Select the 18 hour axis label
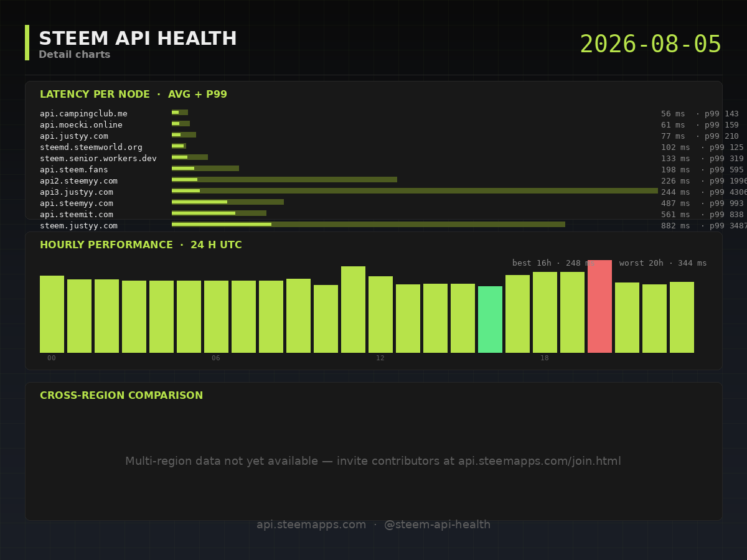This screenshot has height=560, width=747. point(545,358)
